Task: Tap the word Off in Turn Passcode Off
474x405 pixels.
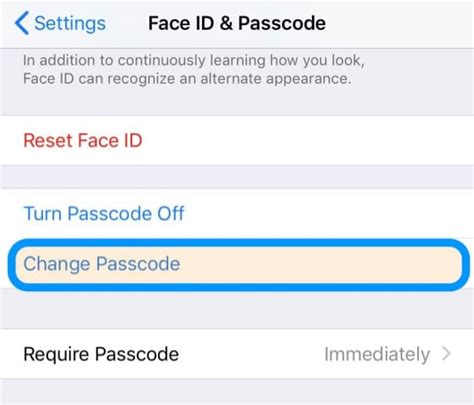Action: (171, 213)
